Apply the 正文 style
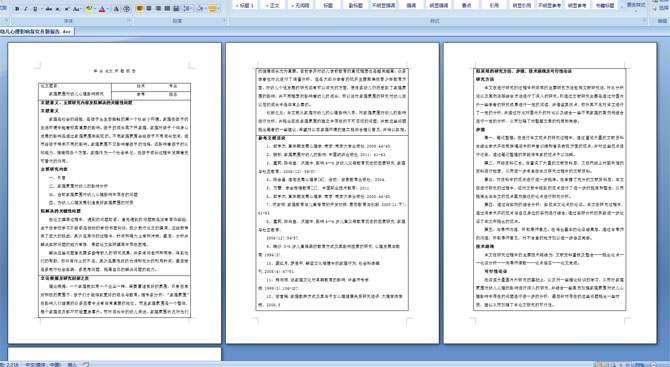Image resolution: width=670 pixels, height=367 pixels. coord(272,5)
